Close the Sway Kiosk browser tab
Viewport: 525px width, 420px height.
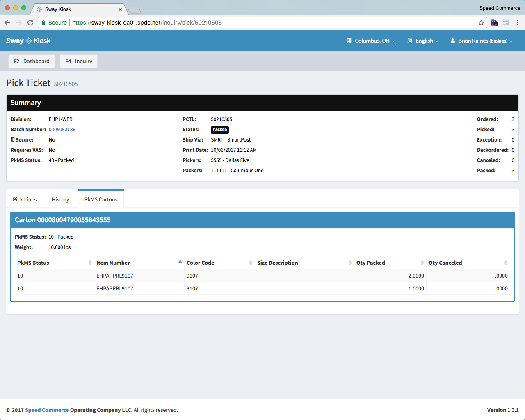[x=120, y=9]
